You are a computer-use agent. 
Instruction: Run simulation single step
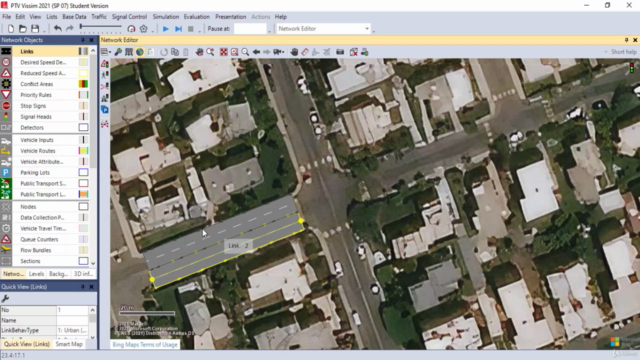(178, 29)
